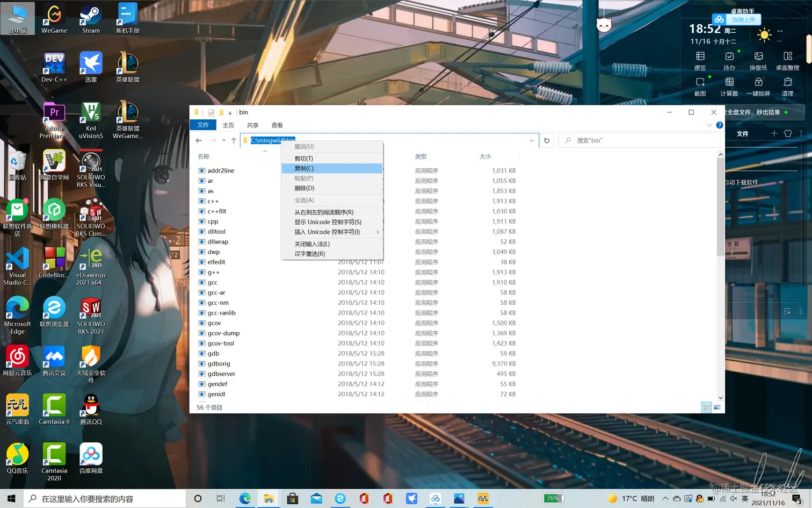
Task: Open the 待办 to-do widget icon
Action: tap(729, 61)
